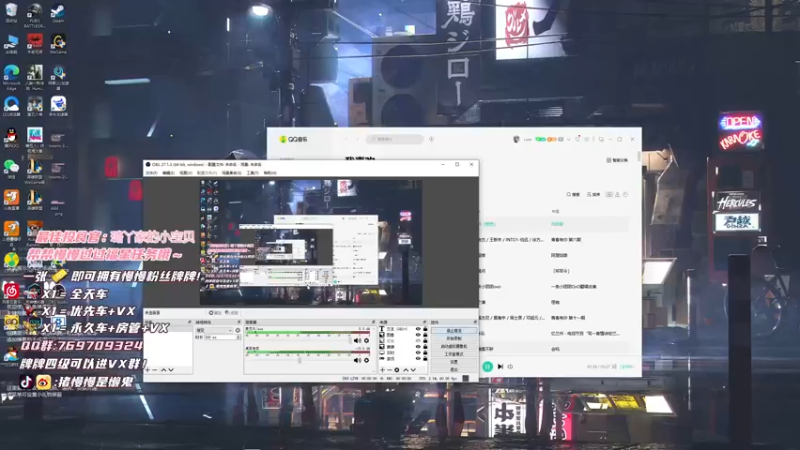Open OBS 视图 menu
The image size is (800, 450).
[x=185, y=173]
